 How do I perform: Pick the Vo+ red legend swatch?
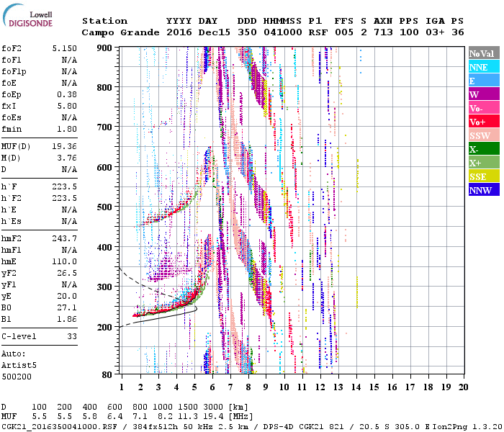(x=484, y=122)
